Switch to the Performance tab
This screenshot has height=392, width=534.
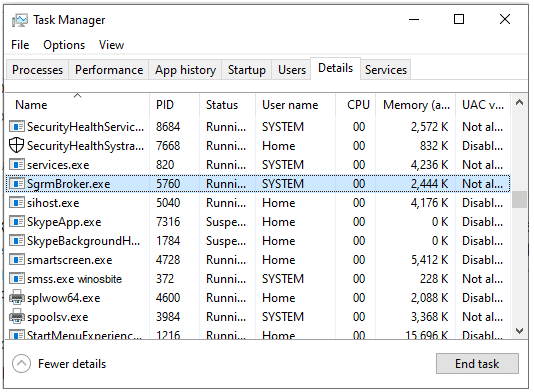[109, 70]
